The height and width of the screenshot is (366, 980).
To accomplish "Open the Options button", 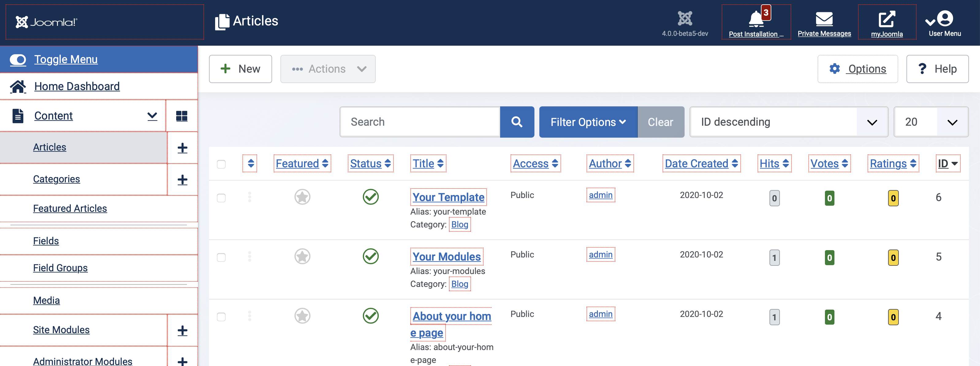I will [x=857, y=69].
